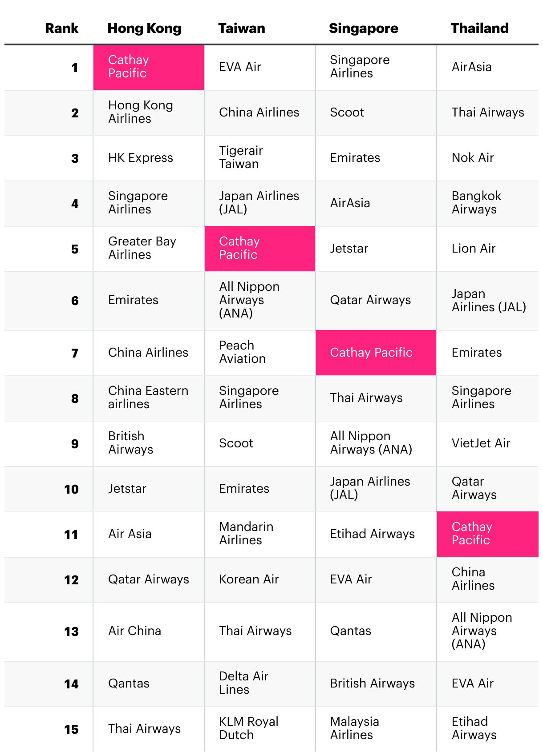The image size is (543, 756).
Task: Select pink Cathay Pacific cell in Taiwan column
Action: [x=259, y=248]
